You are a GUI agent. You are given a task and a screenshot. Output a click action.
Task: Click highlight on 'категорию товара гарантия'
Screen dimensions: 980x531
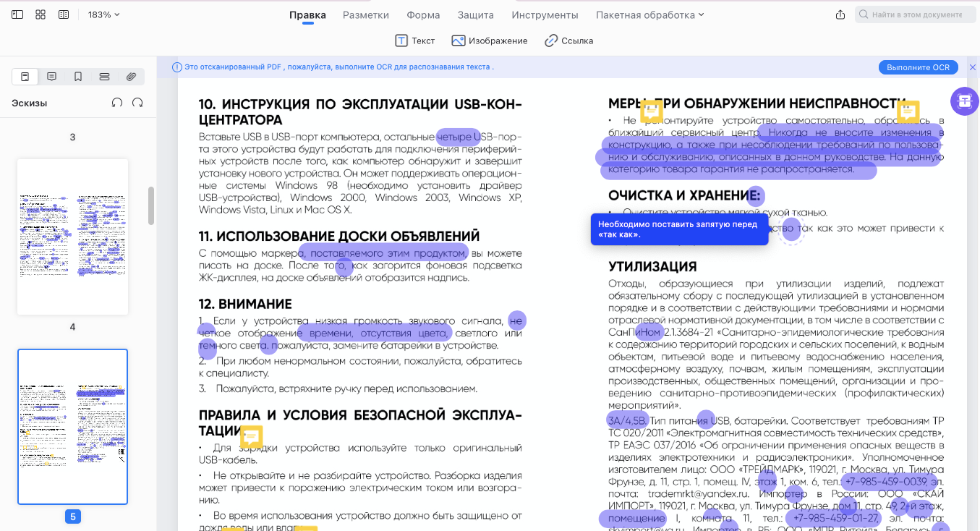738,171
